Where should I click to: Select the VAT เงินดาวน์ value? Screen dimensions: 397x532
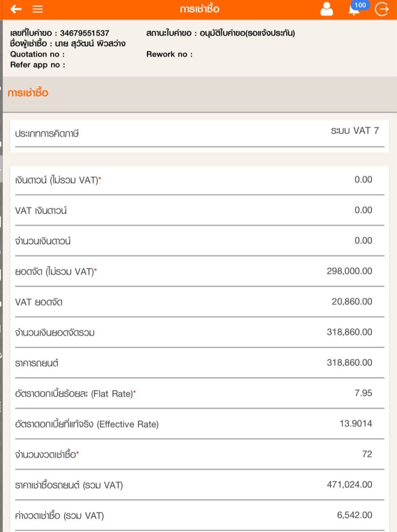(363, 210)
